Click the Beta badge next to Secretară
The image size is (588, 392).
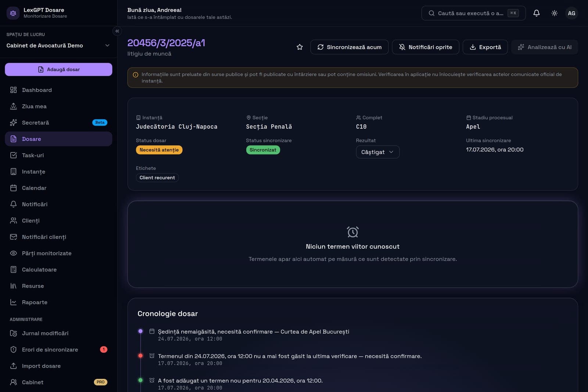100,122
